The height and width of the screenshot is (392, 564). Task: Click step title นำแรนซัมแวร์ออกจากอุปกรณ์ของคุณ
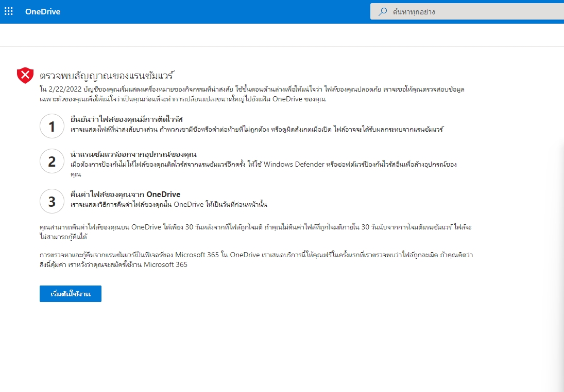[133, 154]
